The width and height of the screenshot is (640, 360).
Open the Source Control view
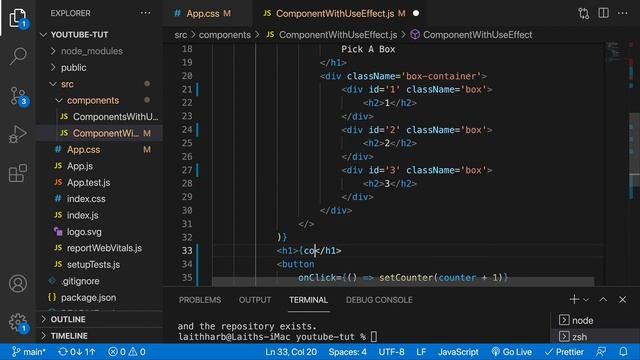(18, 96)
